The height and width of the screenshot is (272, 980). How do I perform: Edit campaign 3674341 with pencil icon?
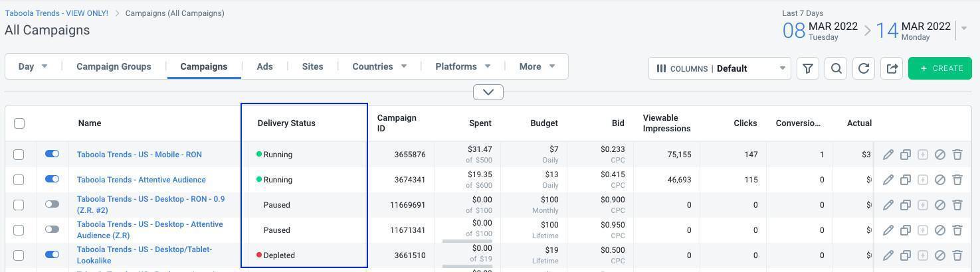(888, 180)
